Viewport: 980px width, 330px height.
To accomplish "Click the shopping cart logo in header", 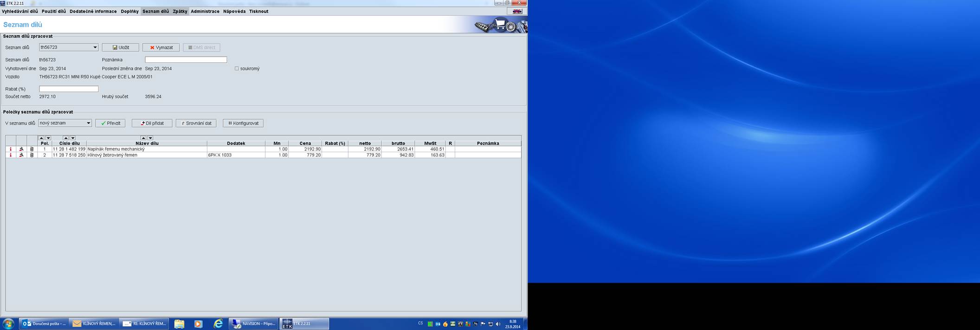I will point(500,25).
